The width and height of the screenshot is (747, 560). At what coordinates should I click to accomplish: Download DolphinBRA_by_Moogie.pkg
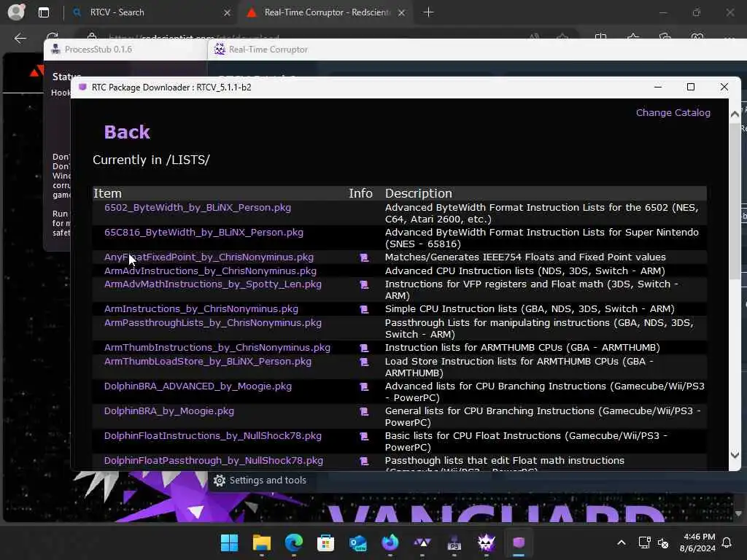[x=169, y=411]
